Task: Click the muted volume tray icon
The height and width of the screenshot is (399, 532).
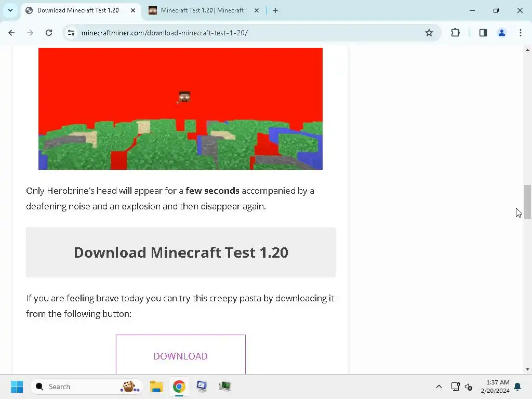Action: 469,387
